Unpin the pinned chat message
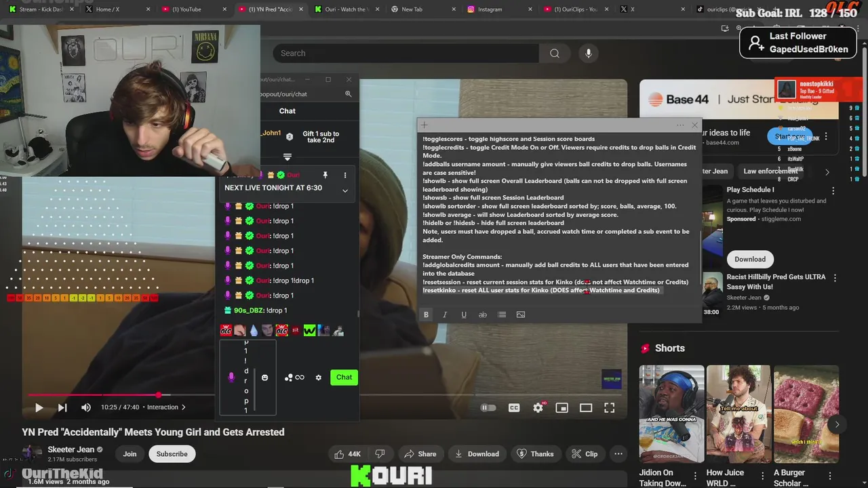This screenshot has width=868, height=488. coord(327,175)
